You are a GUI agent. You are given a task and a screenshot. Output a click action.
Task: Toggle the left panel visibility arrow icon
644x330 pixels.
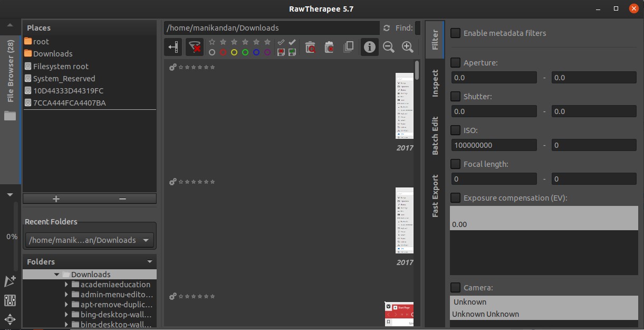click(173, 47)
